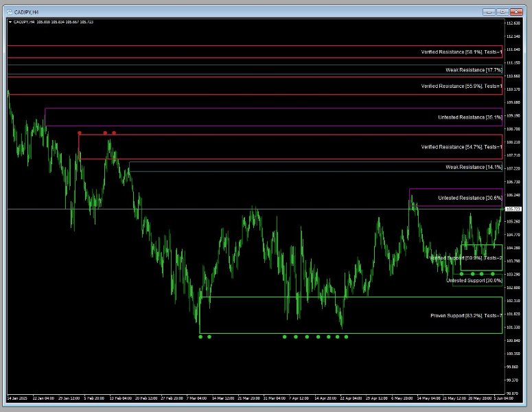Select Verified Support [59.9%] Tests=2 label
The height and width of the screenshot is (412, 532).
[x=465, y=258]
